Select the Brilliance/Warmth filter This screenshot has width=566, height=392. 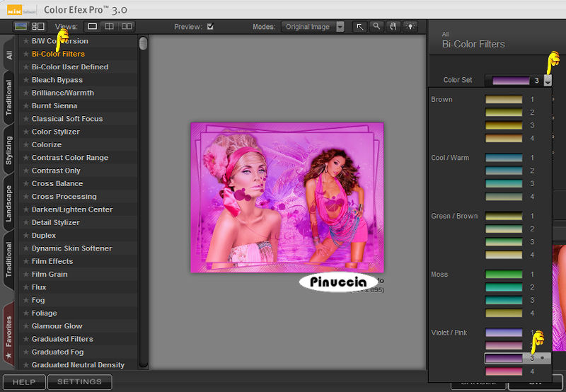[x=63, y=93]
